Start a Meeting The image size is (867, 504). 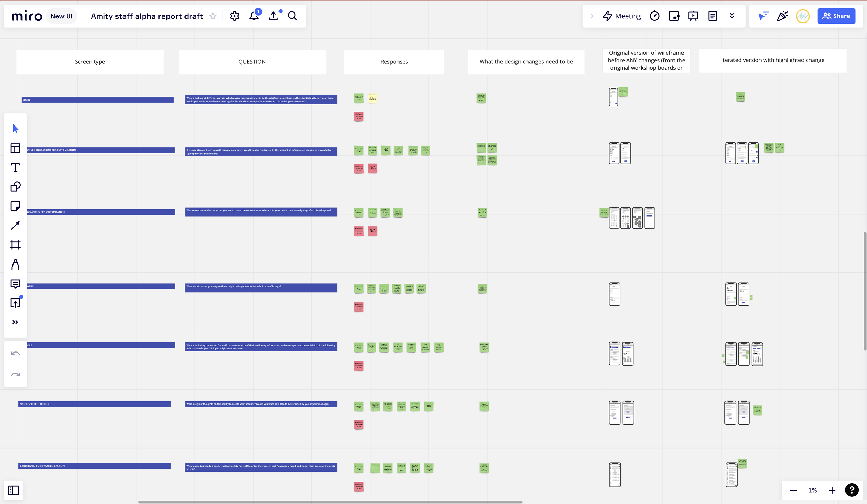point(622,16)
